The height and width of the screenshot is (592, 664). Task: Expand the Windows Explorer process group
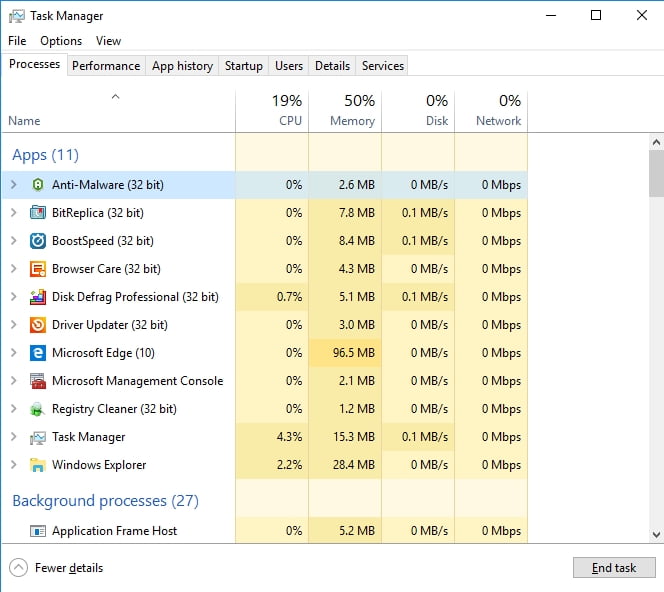(14, 465)
